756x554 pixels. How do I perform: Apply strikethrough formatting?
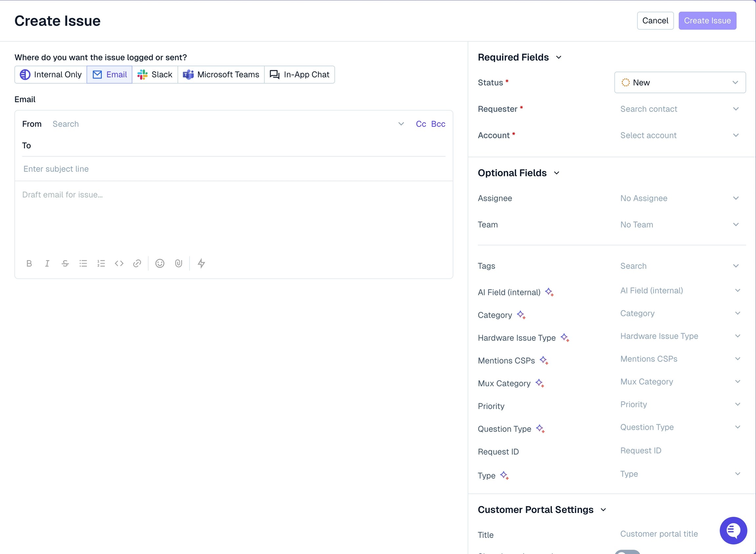click(65, 264)
